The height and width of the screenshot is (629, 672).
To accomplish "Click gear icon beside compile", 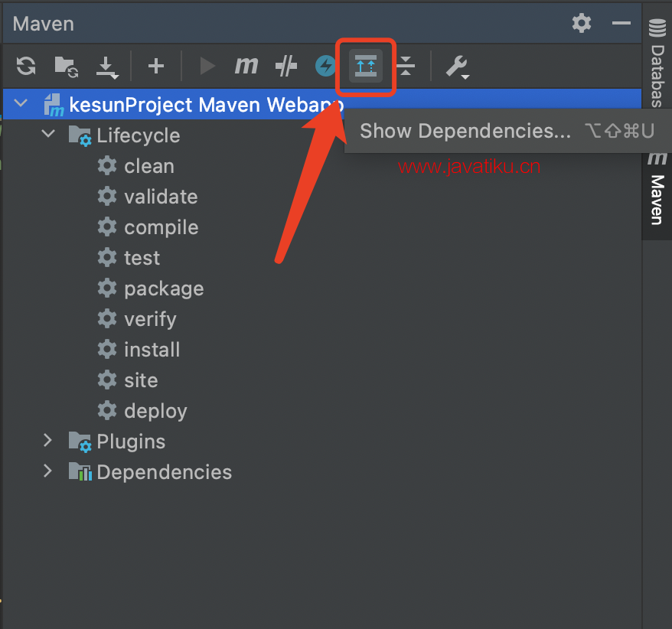I will 107,227.
